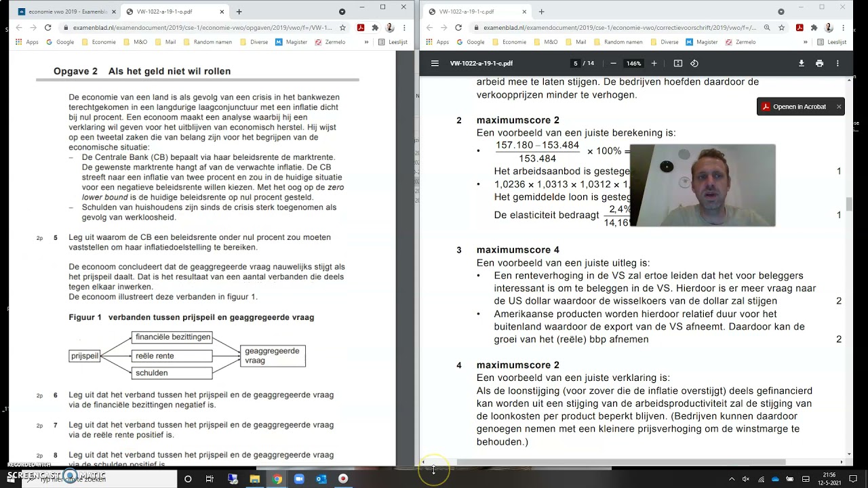This screenshot has width=868, height=488.
Task: Reload the page in right Chrome window
Action: (x=458, y=28)
